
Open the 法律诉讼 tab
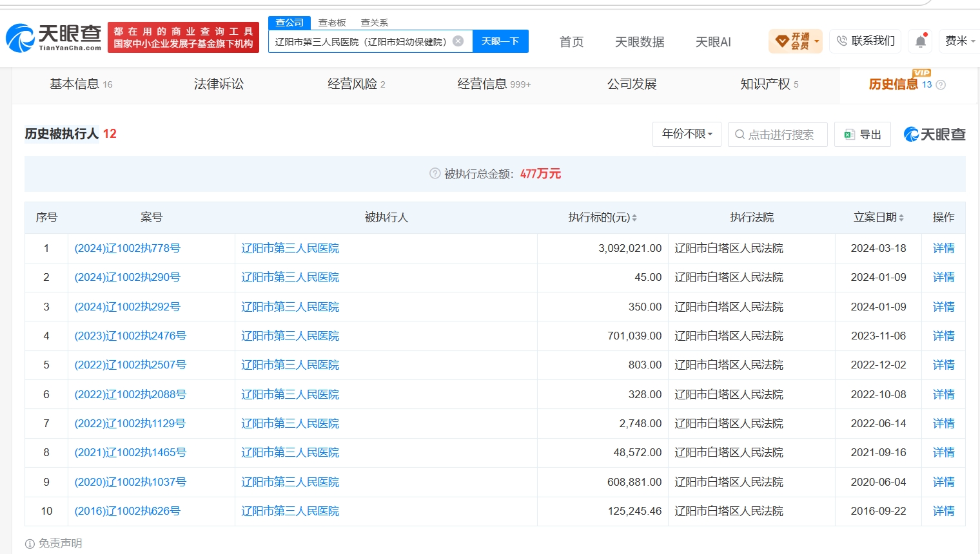click(219, 84)
